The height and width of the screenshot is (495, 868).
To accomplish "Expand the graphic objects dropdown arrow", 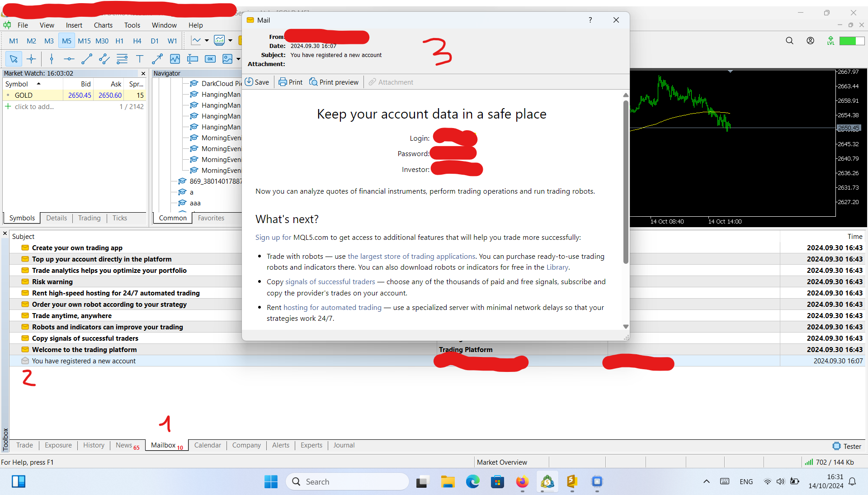I will (238, 59).
